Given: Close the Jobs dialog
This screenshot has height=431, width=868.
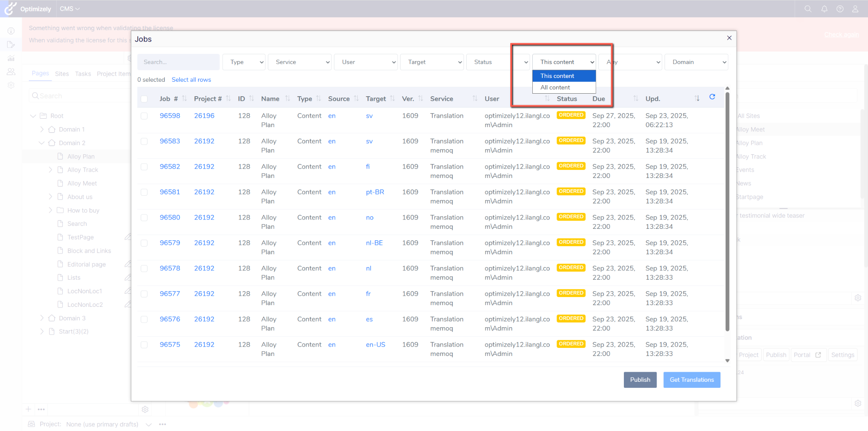Looking at the screenshot, I should pyautogui.click(x=729, y=38).
